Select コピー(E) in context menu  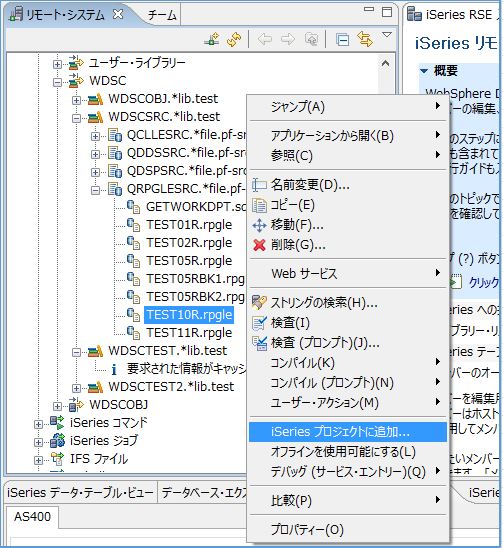pyautogui.click(x=348, y=205)
